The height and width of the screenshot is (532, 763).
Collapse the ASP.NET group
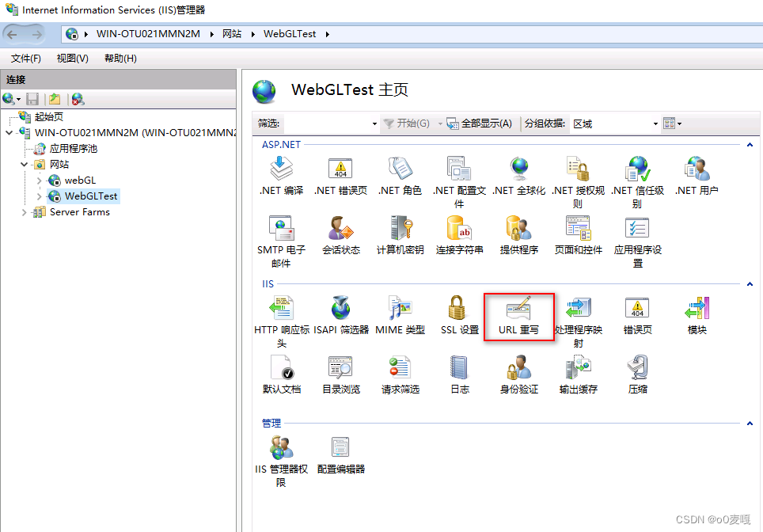(x=750, y=145)
